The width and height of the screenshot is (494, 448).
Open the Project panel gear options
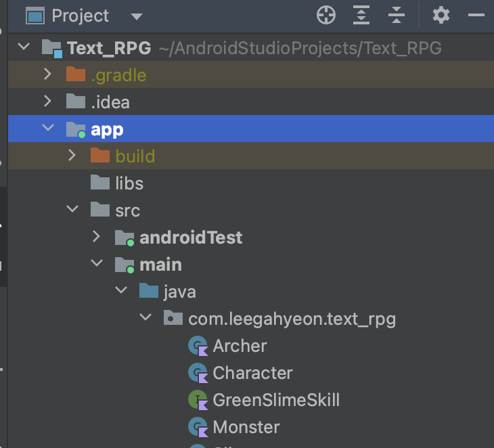[441, 15]
